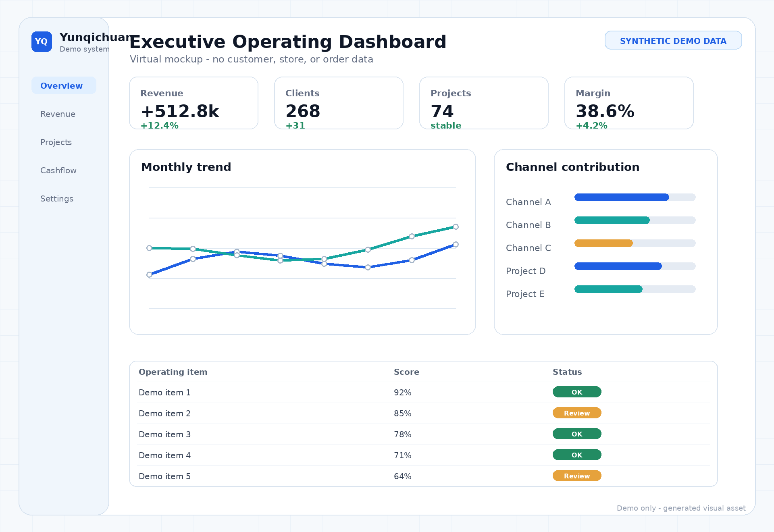Click the OK badge for Demo item 1

click(x=577, y=392)
